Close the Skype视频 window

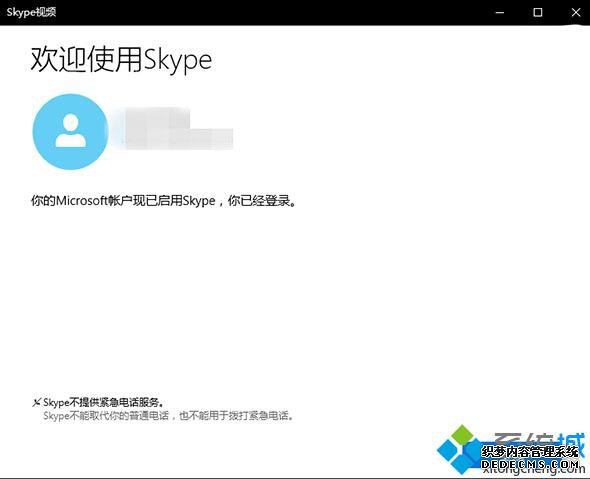click(x=576, y=12)
